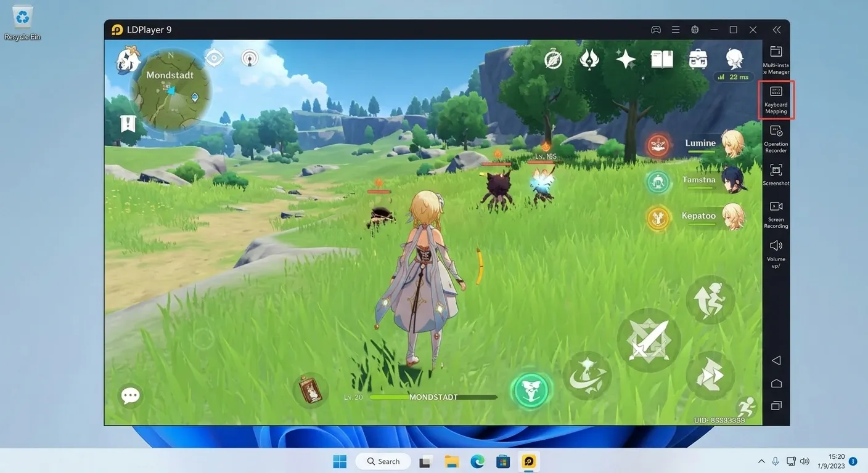The width and height of the screenshot is (868, 473).
Task: Click the LDPlayer taskbar icon
Action: (x=529, y=461)
